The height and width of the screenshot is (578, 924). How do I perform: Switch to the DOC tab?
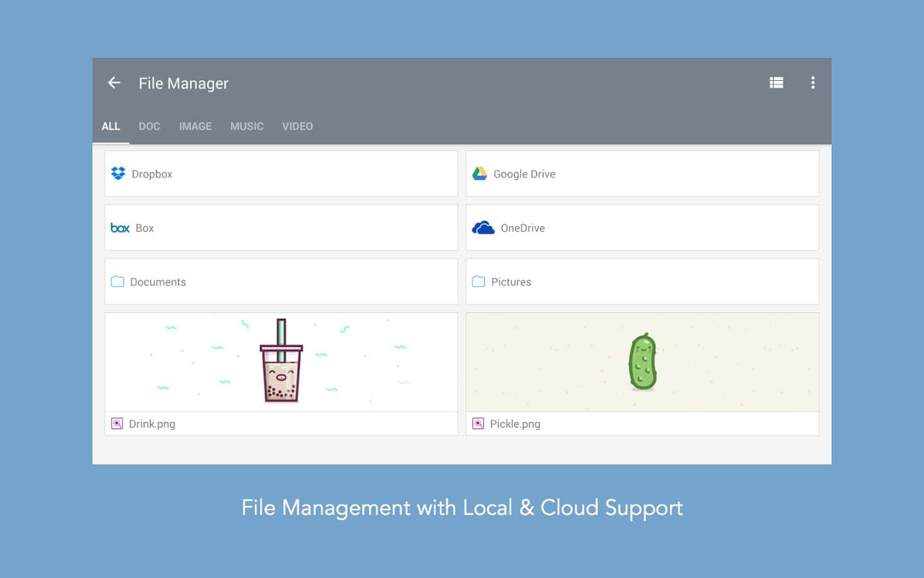tap(150, 127)
